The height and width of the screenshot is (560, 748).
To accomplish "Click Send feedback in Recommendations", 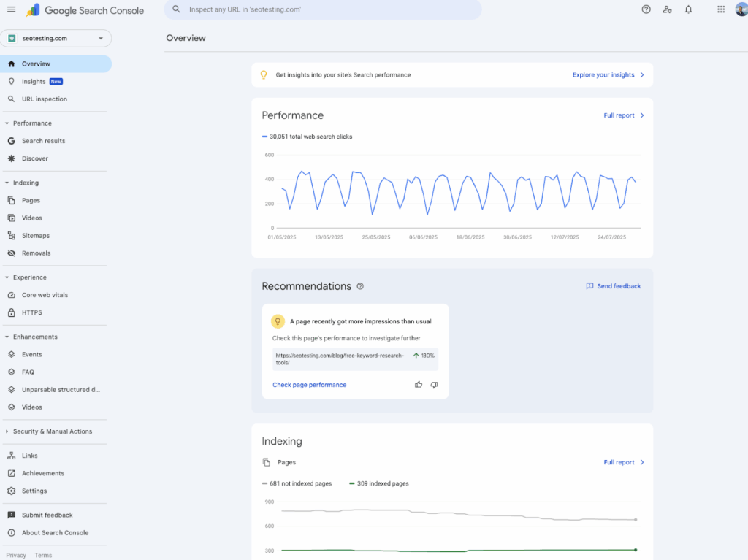I will [614, 286].
